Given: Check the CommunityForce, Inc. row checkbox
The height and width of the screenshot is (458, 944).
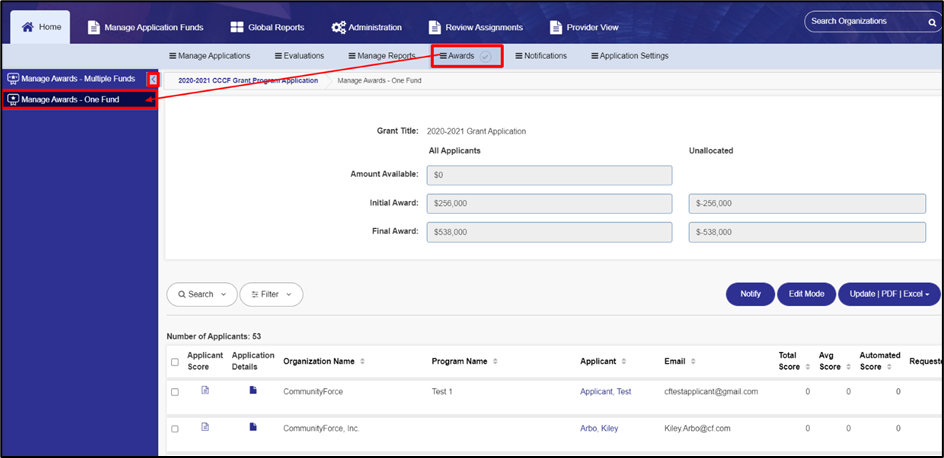Looking at the screenshot, I should point(175,429).
